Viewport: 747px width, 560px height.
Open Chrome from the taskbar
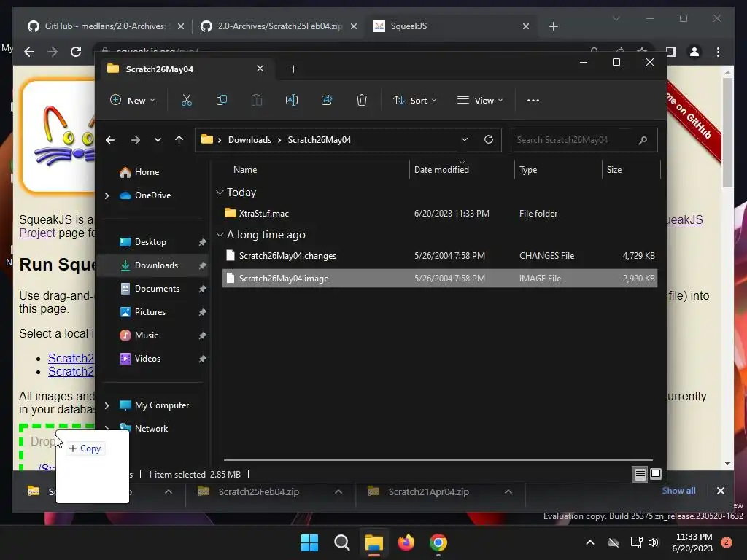tap(438, 542)
